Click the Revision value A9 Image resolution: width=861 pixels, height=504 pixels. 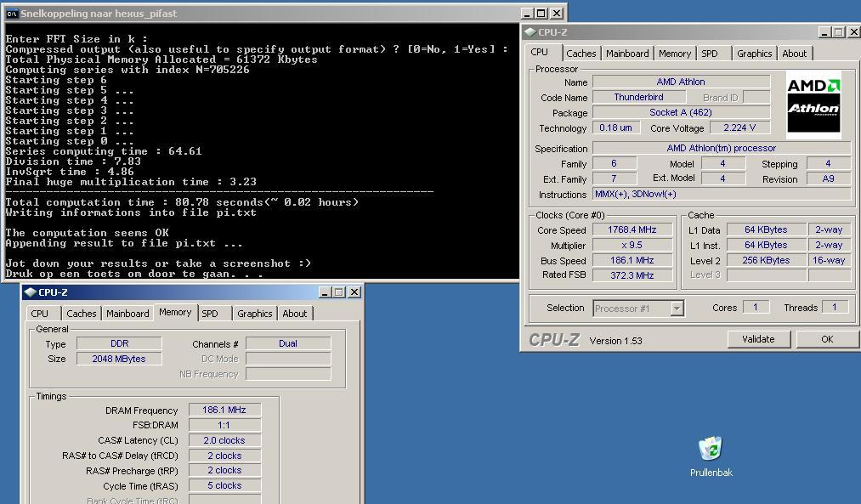point(829,179)
